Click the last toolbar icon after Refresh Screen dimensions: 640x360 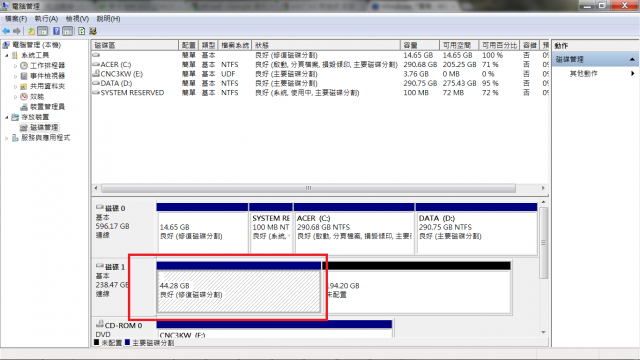click(93, 31)
